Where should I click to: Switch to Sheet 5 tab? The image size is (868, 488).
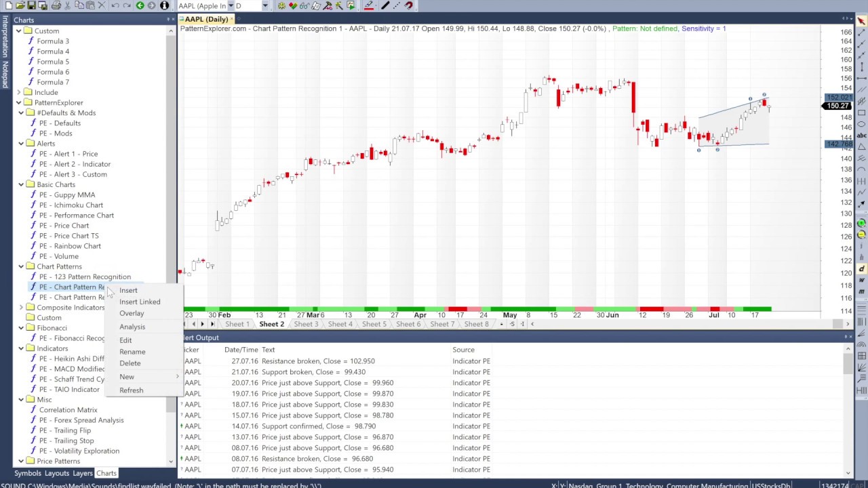374,324
